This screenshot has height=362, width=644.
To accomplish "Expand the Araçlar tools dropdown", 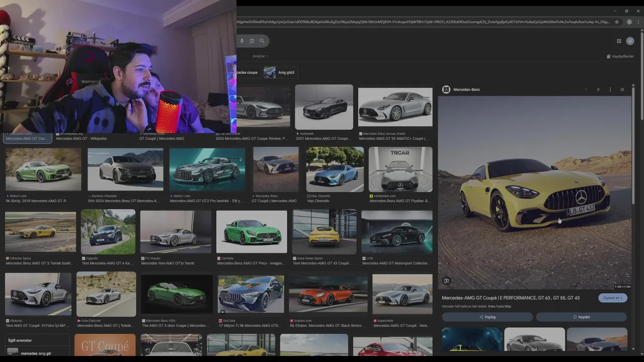I will (x=261, y=56).
